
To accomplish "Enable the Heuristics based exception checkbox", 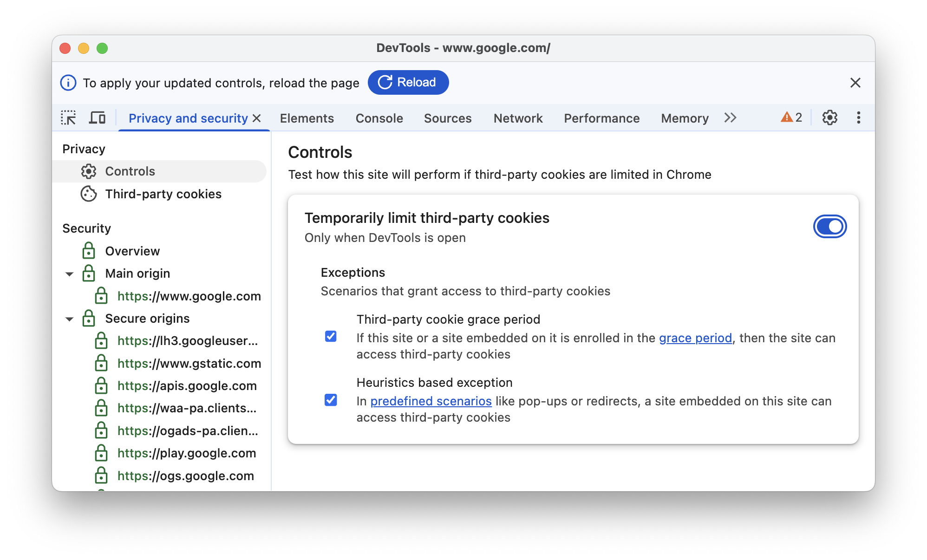I will click(330, 400).
